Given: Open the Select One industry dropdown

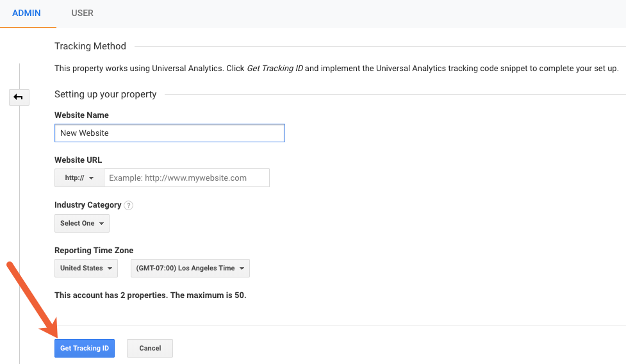Looking at the screenshot, I should (82, 224).
